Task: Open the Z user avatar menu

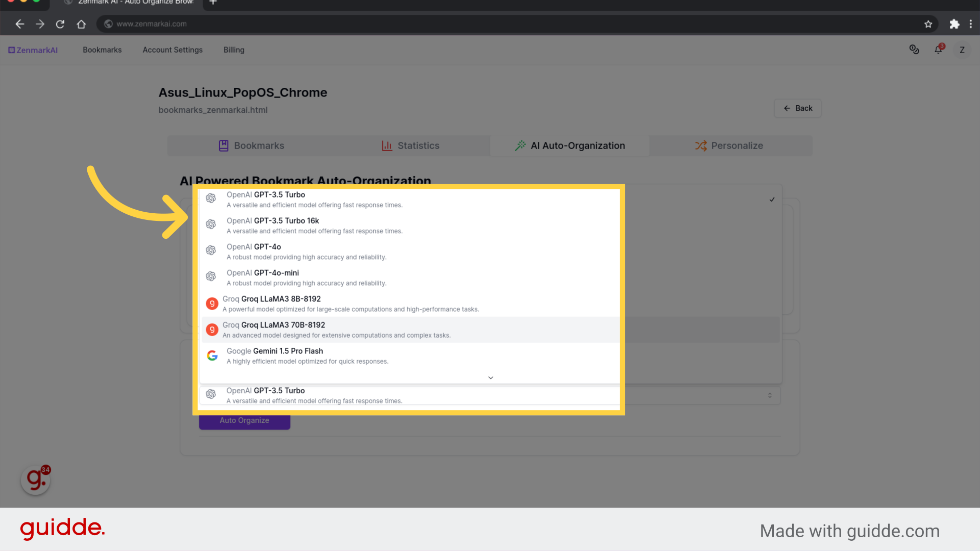Action: coord(962,50)
